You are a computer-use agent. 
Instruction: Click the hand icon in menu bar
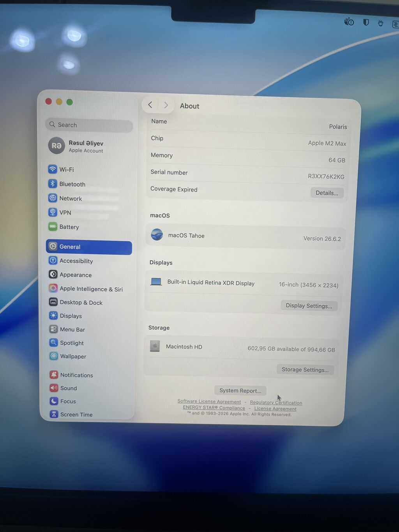(381, 23)
